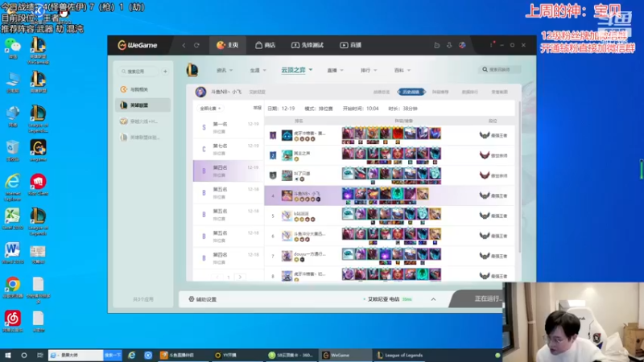Image resolution: width=644 pixels, height=362 pixels.
Task: Select the 第七名 match dated 12-19
Action: point(228,149)
